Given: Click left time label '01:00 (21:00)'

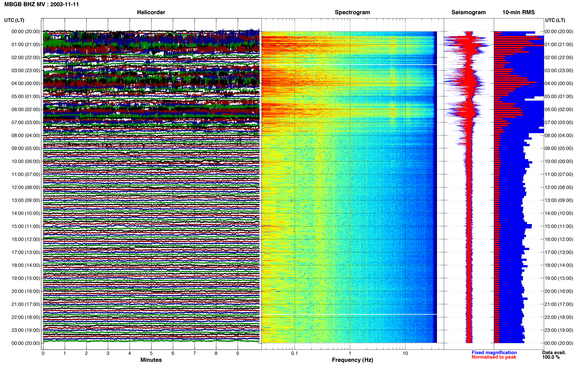Looking at the screenshot, I should coord(26,44).
